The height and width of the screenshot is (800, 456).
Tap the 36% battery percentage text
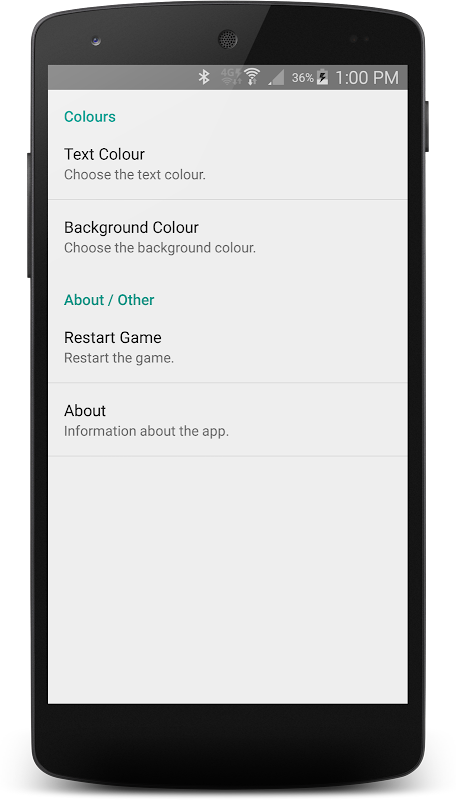(x=302, y=78)
